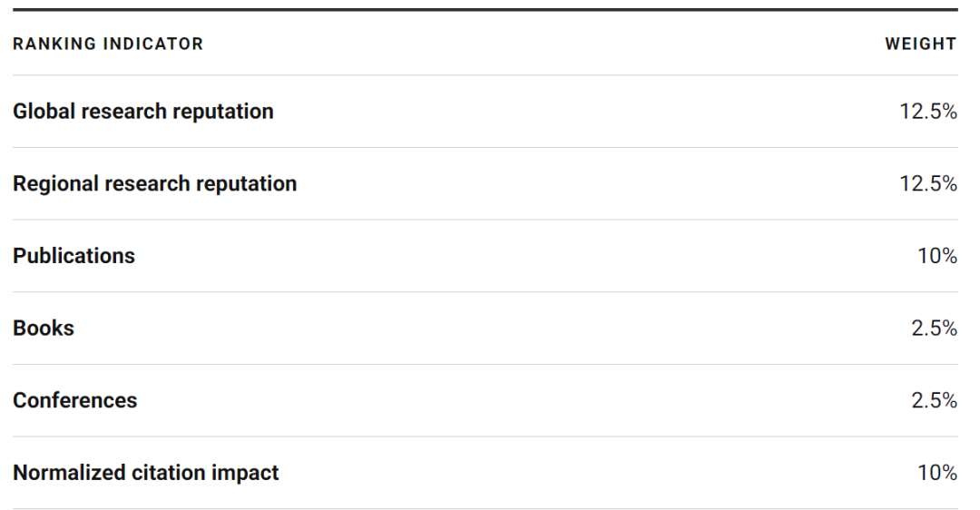980x510 pixels.
Task: Click the Conferences indicator label
Action: click(x=74, y=400)
